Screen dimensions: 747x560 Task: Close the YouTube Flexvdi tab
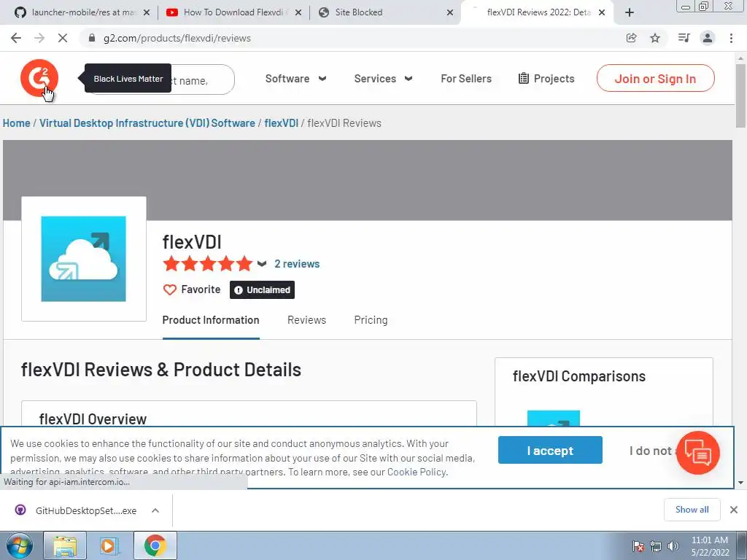pyautogui.click(x=298, y=12)
